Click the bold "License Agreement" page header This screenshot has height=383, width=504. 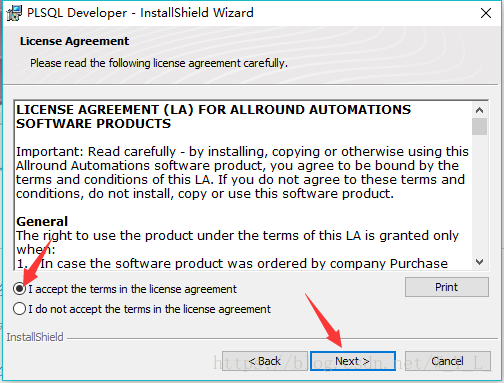[74, 41]
